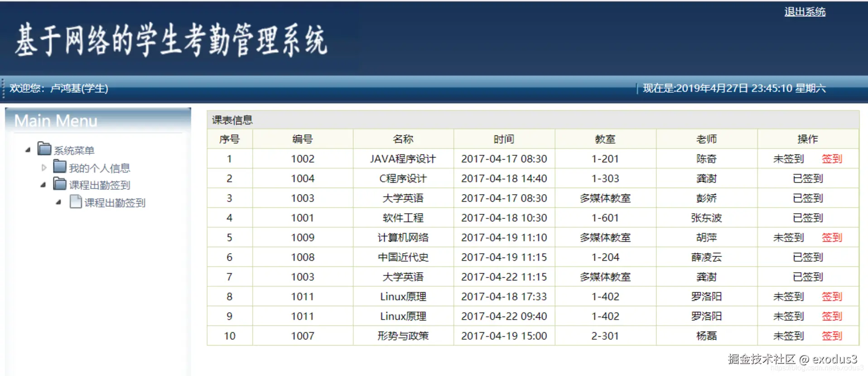Viewport: 868px width, 376px height.
Task: Sign in for 计算机网络 course
Action: [x=832, y=238]
